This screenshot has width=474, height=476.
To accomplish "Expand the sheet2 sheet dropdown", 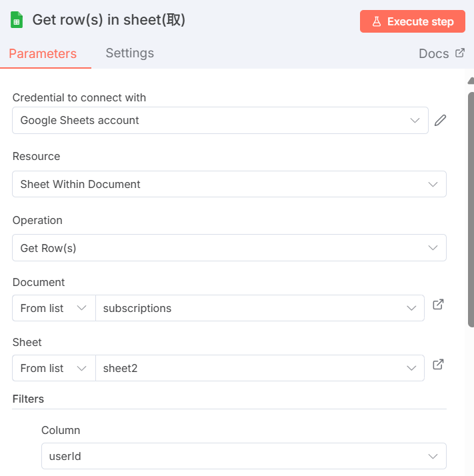I will click(260, 368).
